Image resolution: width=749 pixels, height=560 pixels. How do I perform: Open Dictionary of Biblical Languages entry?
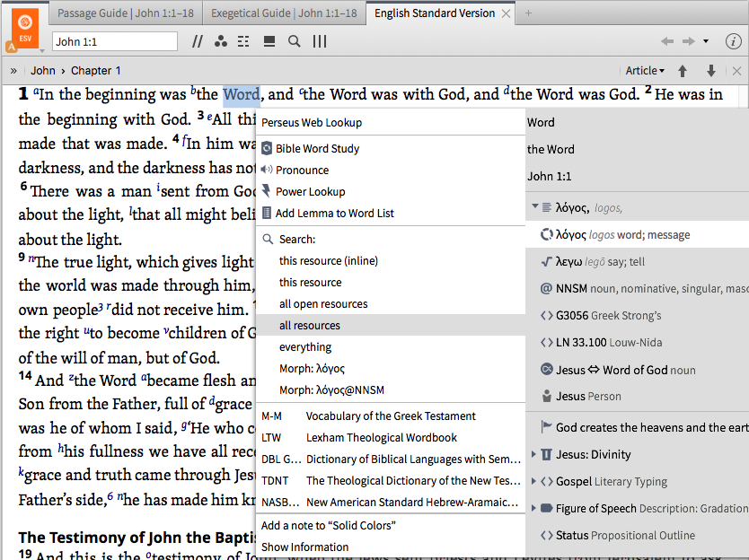(391, 459)
